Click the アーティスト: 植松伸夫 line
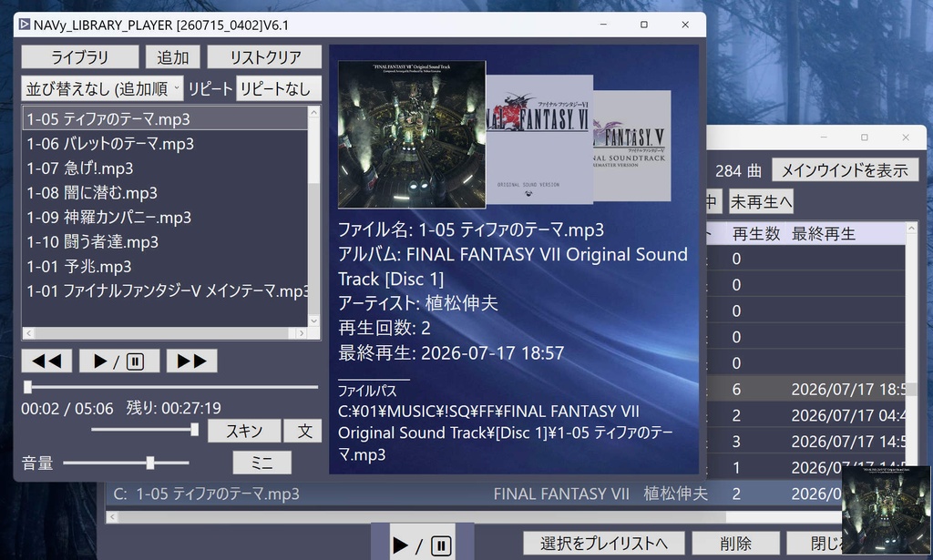Screen dimensions: 933x560 [x=417, y=303]
